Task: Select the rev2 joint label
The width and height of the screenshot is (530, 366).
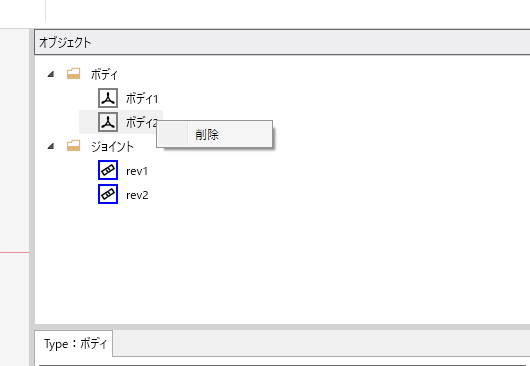Action: 137,195
